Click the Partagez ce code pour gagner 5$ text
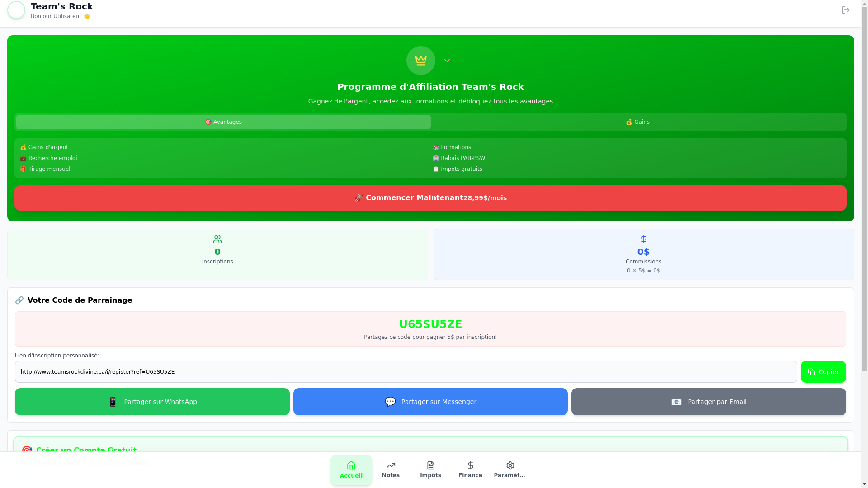Viewport: 868px width, 488px height. (x=430, y=337)
